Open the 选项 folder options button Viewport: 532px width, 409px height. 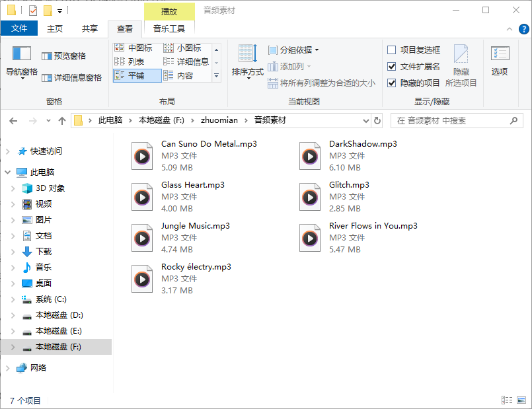[x=500, y=61]
